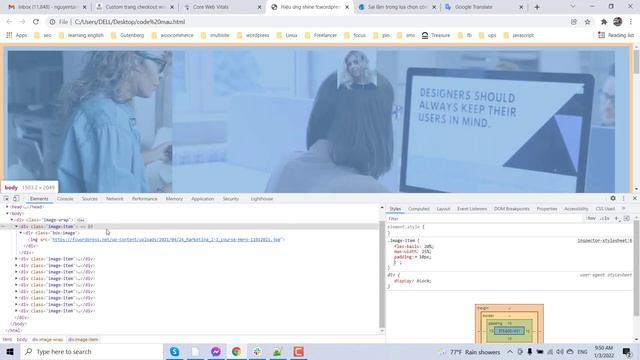Collapse the box-image div node
This screenshot has height=360, width=640.
point(21,233)
